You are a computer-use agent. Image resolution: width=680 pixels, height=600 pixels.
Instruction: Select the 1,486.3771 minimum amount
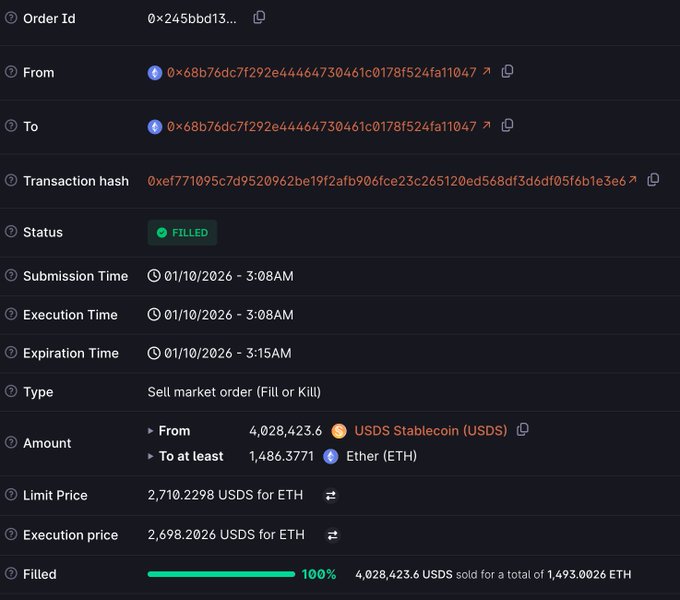pos(281,457)
